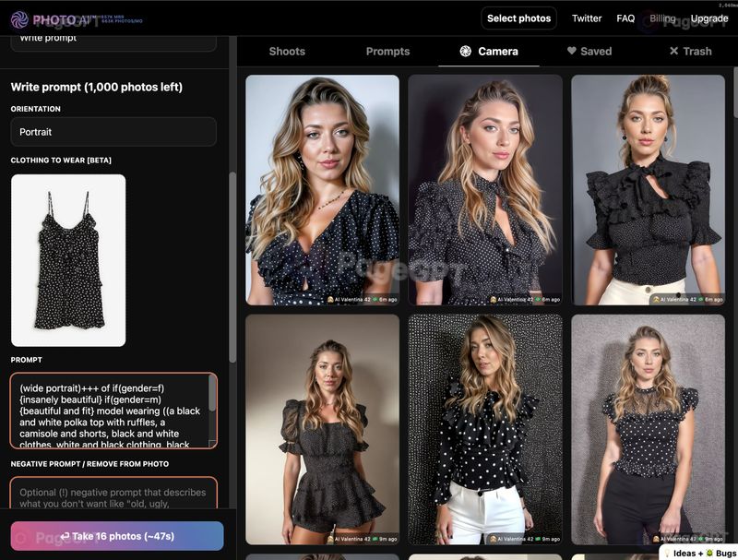Click the lightbulb icon in Ideas + Bugs
The height and width of the screenshot is (560, 738).
[667, 553]
